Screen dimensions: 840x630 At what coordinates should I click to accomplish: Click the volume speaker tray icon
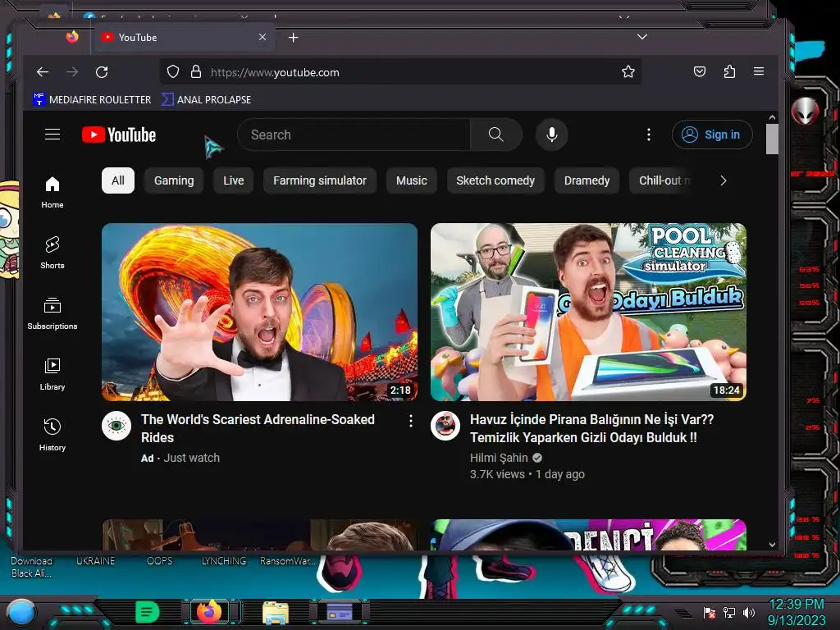[x=749, y=612]
